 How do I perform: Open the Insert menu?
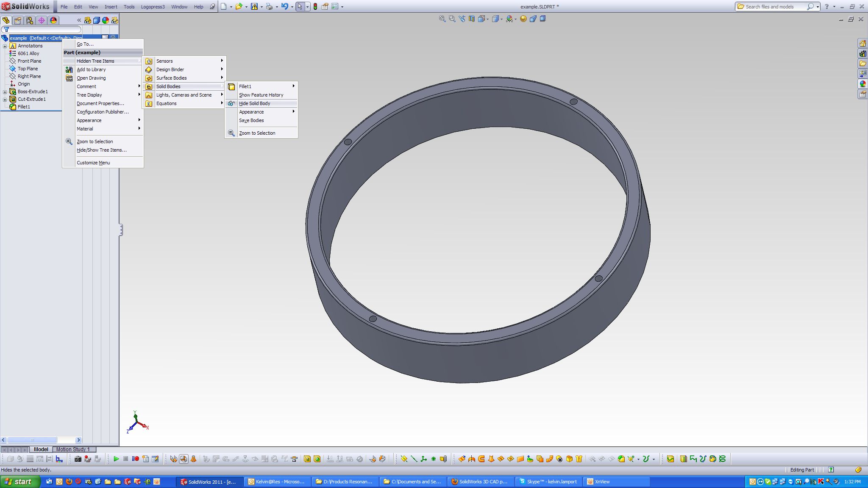pyautogui.click(x=111, y=7)
